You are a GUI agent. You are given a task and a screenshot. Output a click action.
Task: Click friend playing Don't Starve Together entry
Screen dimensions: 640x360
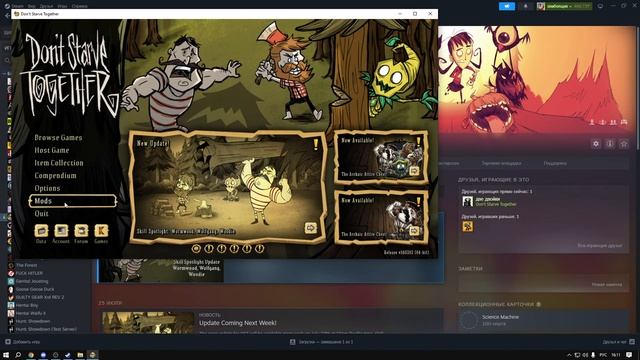[490, 201]
